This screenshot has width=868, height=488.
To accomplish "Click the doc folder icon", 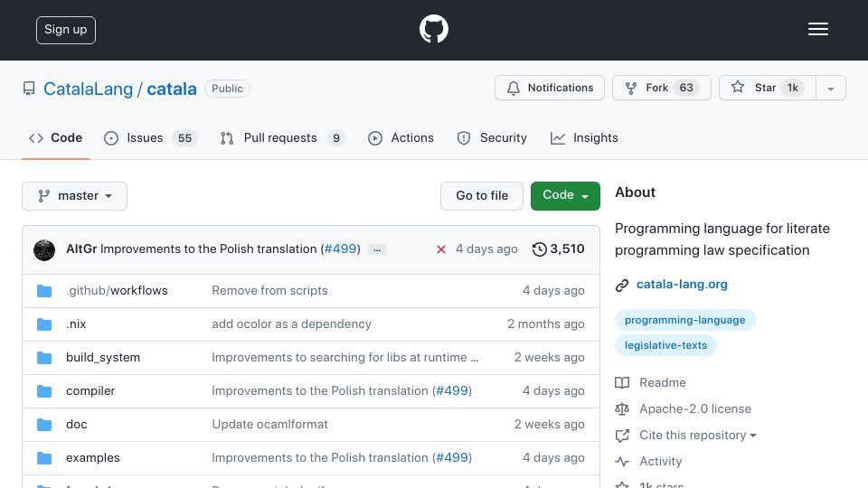I will pyautogui.click(x=44, y=425).
